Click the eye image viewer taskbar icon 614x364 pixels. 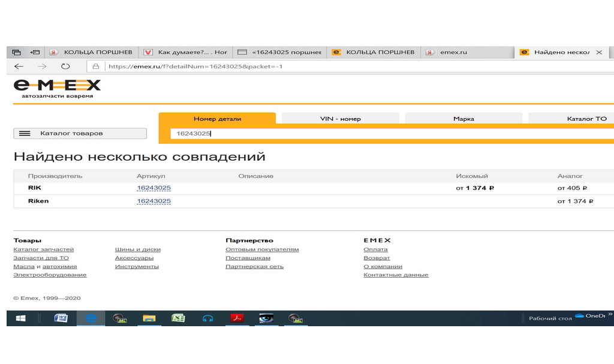click(266, 318)
